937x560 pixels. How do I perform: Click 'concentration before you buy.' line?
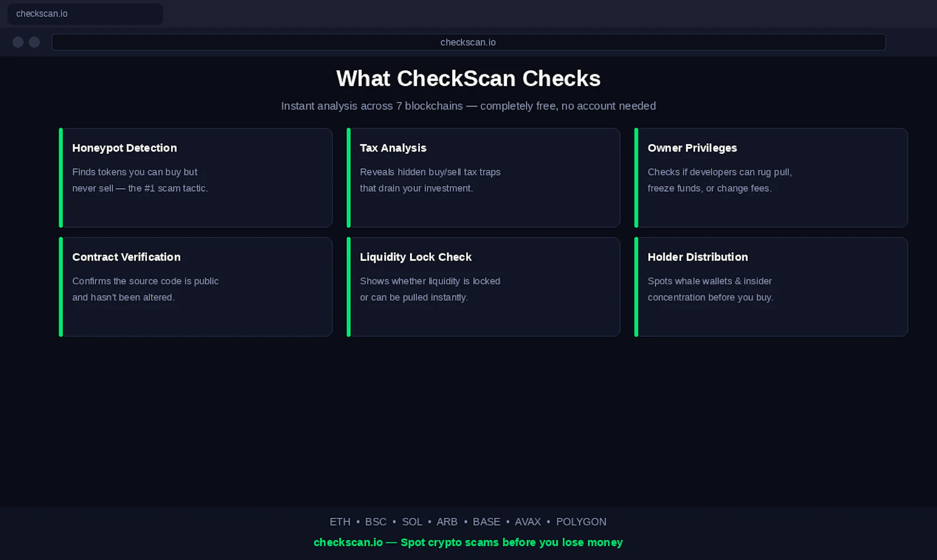click(x=710, y=297)
